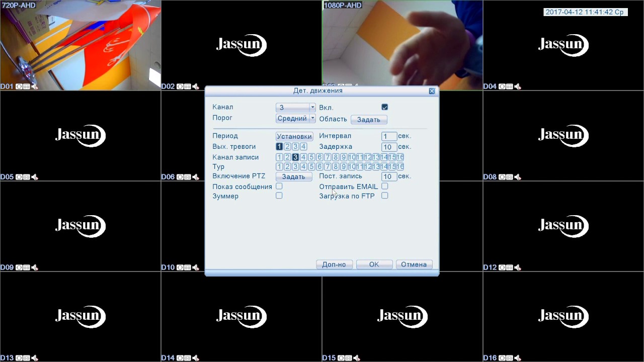This screenshot has width=644, height=362.
Task: Click the circle status icon on D04
Action: tap(502, 86)
